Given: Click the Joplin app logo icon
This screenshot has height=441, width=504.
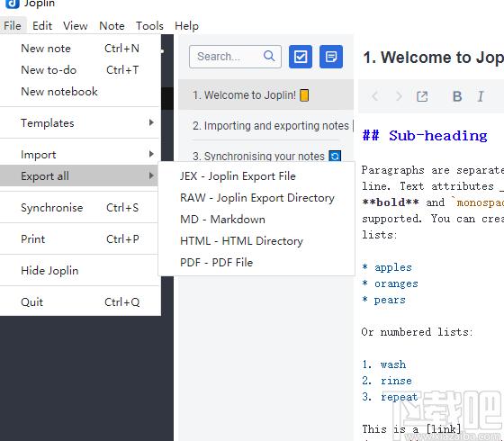Looking at the screenshot, I should [x=13, y=4].
